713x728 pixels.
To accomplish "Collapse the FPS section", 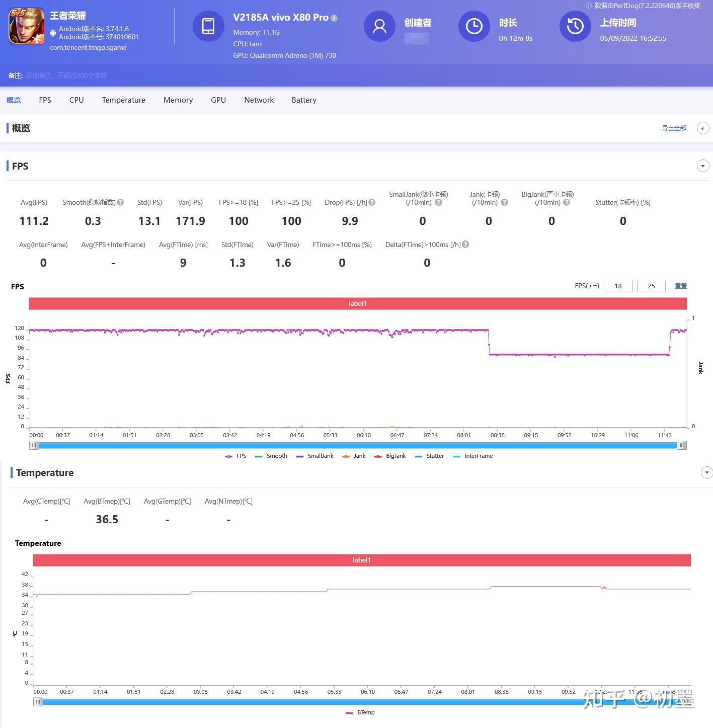I will click(x=703, y=166).
